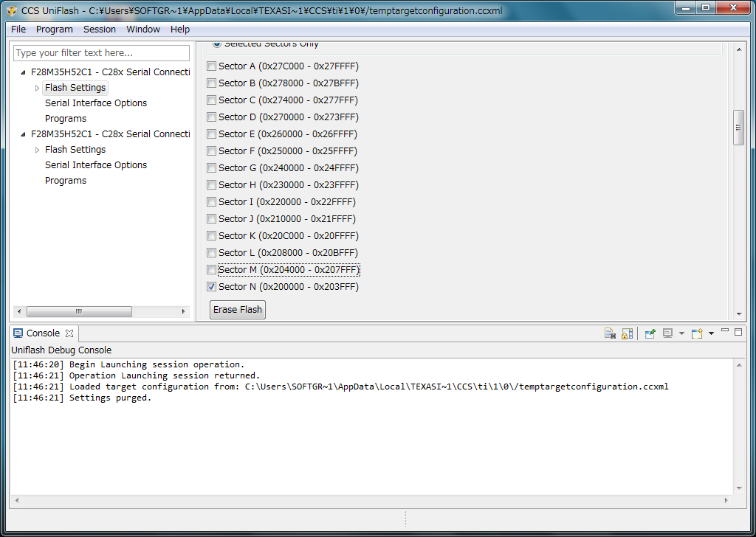Check the Sector H checkbox
Screen dimensions: 756x537
(211, 185)
